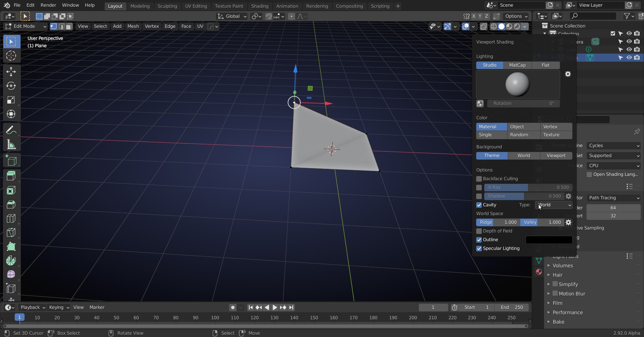Viewport: 644px width, 337px height.
Task: Select Flat lighting mode
Action: pyautogui.click(x=545, y=65)
